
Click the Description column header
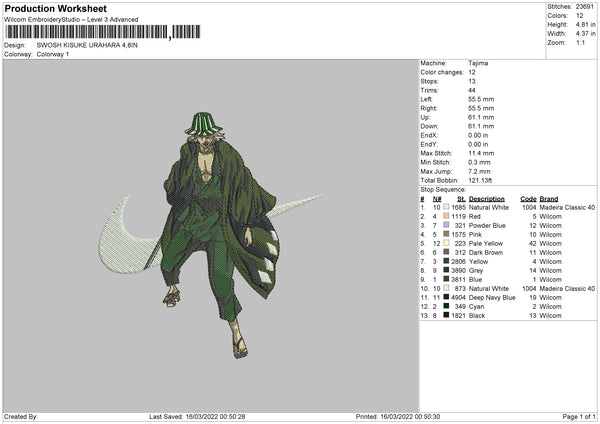click(x=487, y=199)
